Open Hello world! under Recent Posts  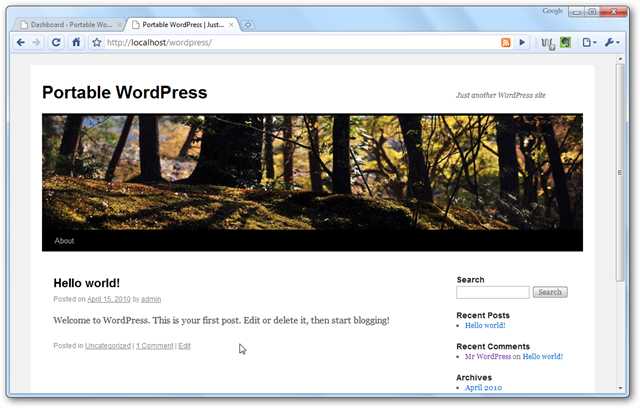coord(485,325)
